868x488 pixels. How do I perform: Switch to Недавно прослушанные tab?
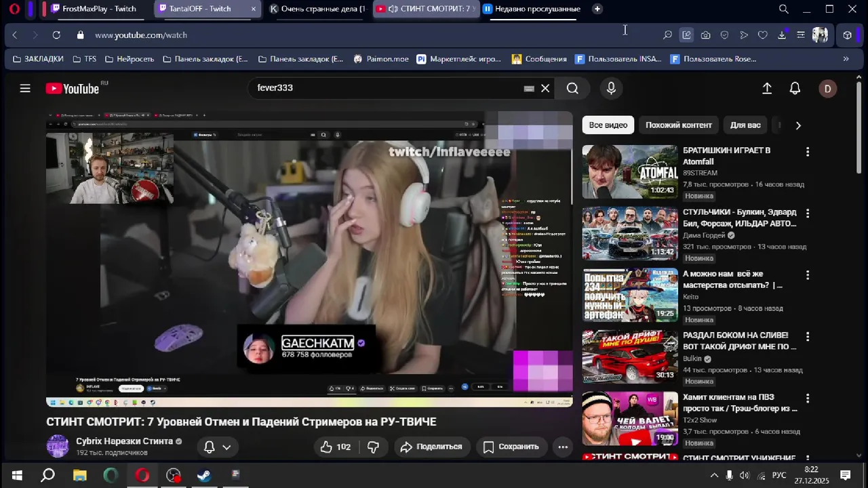point(532,9)
